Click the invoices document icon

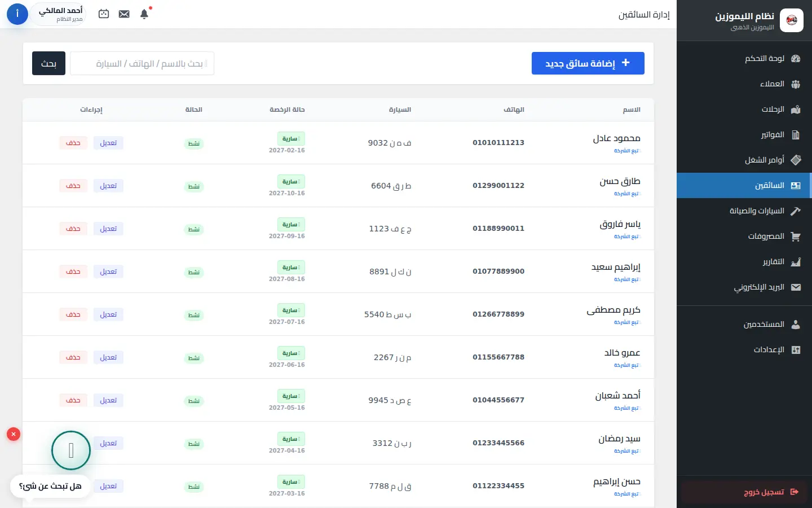click(x=796, y=135)
